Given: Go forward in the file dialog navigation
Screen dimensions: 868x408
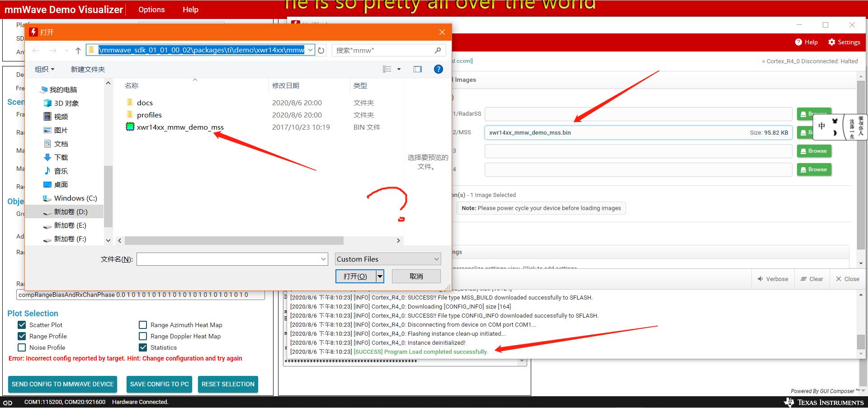Looking at the screenshot, I should click(53, 51).
